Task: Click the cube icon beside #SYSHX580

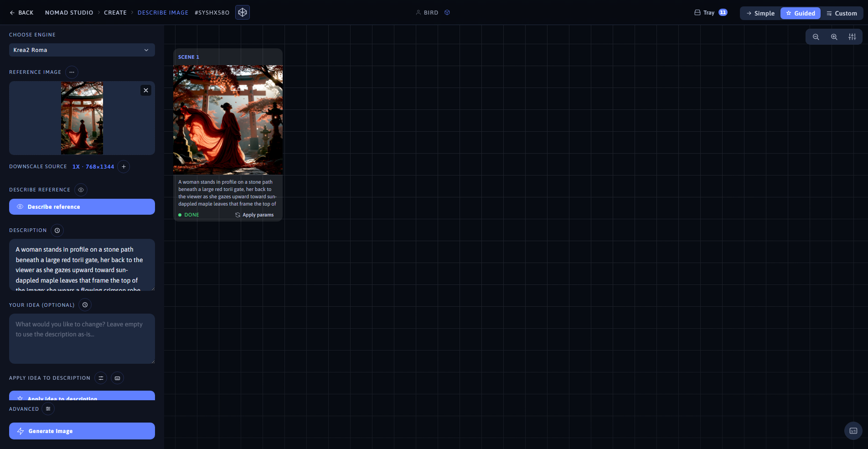Action: click(243, 13)
